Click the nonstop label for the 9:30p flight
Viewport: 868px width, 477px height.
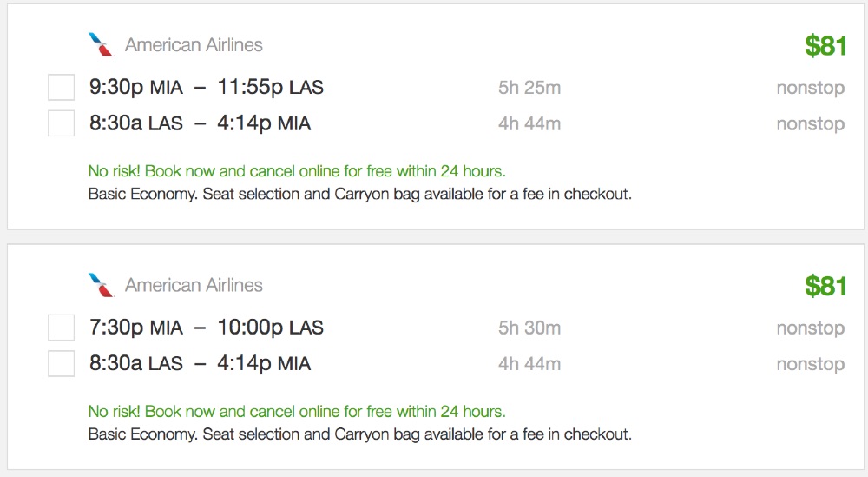pyautogui.click(x=810, y=88)
